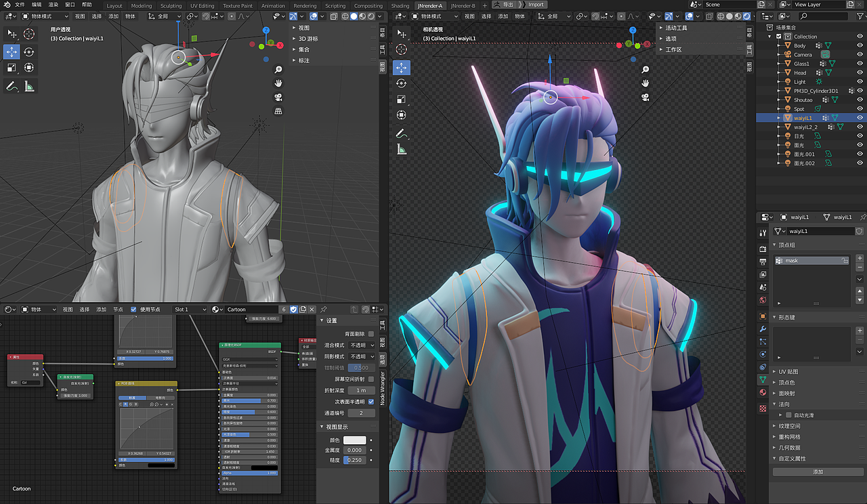
Task: Click the 添加 (Add) custom property button
Action: coord(818,471)
